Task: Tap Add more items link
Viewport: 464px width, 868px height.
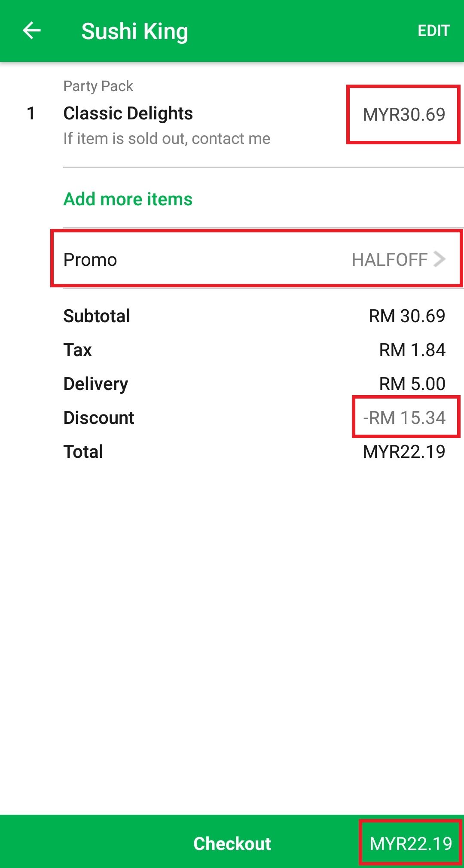Action: [x=128, y=199]
